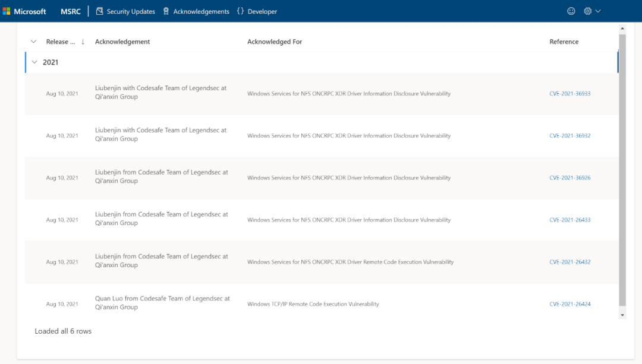
Task: Click the date in the CVE-2021-36926 row
Action: pos(62,178)
